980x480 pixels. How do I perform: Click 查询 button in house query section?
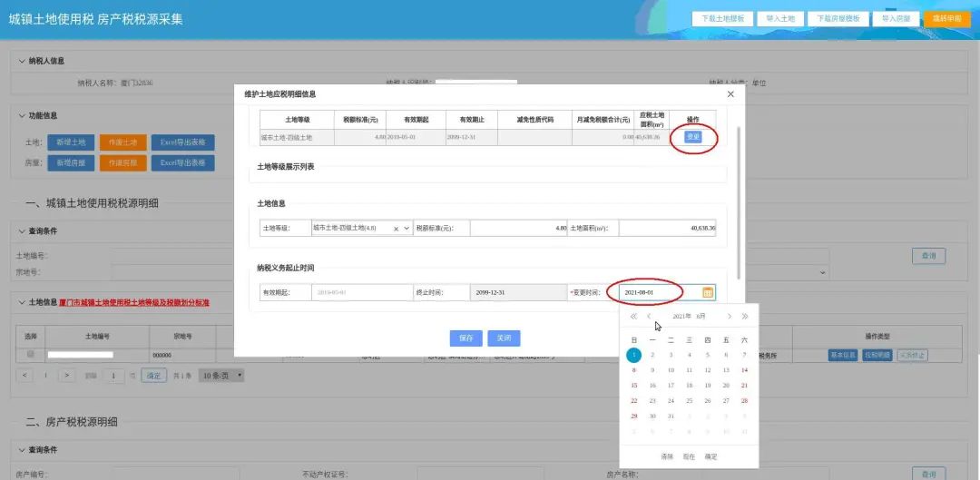click(928, 475)
